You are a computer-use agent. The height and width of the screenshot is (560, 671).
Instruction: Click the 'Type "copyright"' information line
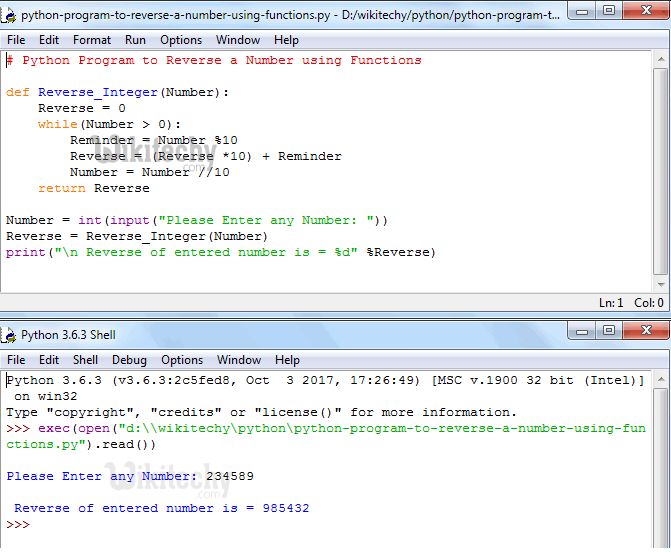tap(261, 412)
